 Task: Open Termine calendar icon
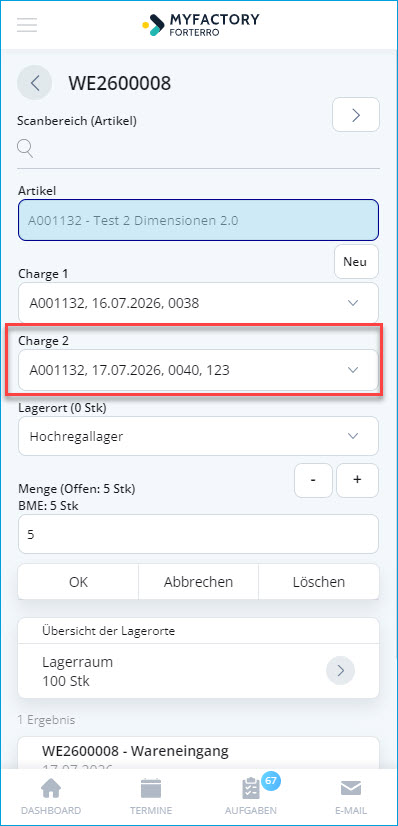151,789
